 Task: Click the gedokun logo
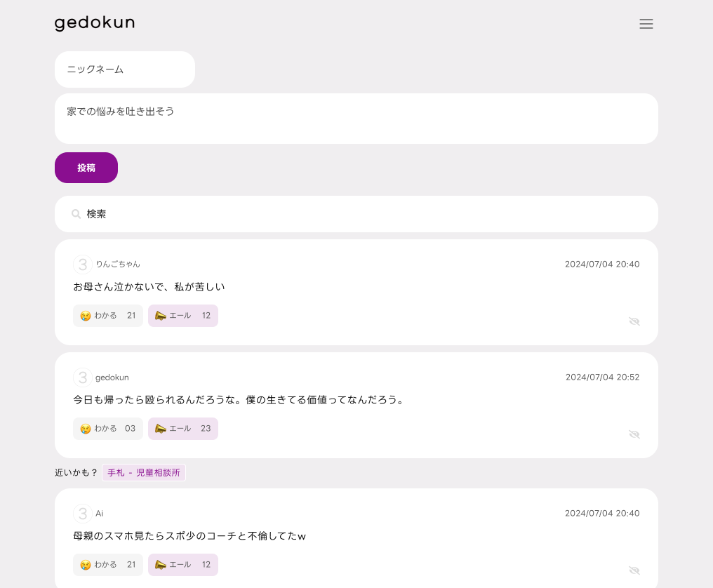(x=95, y=23)
